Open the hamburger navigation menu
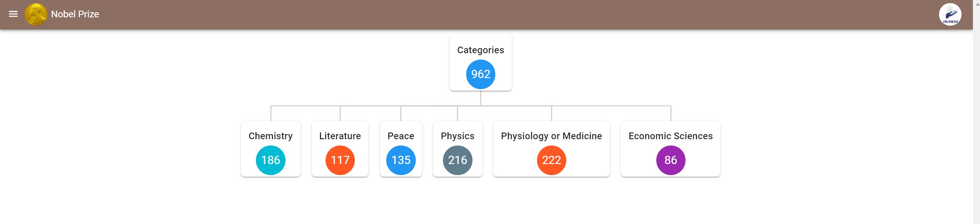This screenshot has height=224, width=980. [x=13, y=14]
